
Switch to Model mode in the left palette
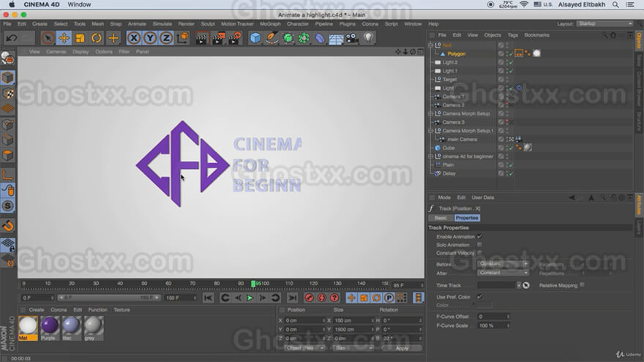coord(8,78)
